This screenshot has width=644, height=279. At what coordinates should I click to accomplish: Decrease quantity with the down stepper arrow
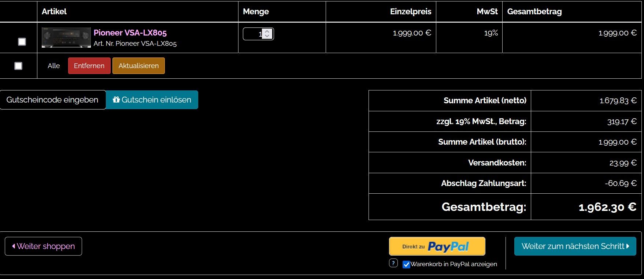point(267,36)
